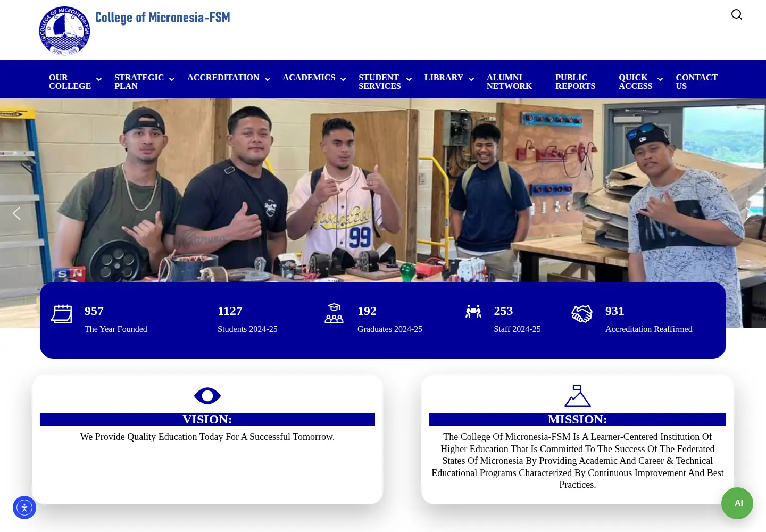Click the graduates cap icon

(334, 314)
